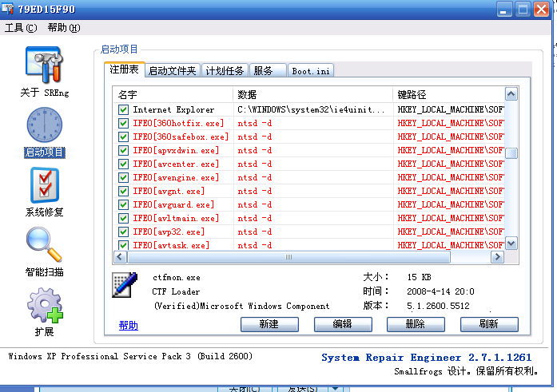Click the ctfmon.exe file icon
The height and width of the screenshot is (392, 557).
[x=125, y=285]
